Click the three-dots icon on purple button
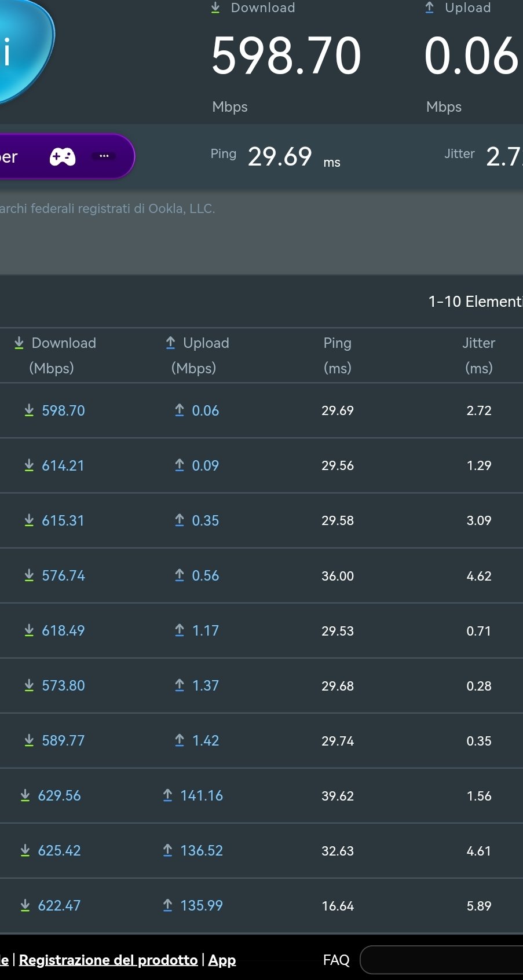The height and width of the screenshot is (980, 523). (x=104, y=156)
